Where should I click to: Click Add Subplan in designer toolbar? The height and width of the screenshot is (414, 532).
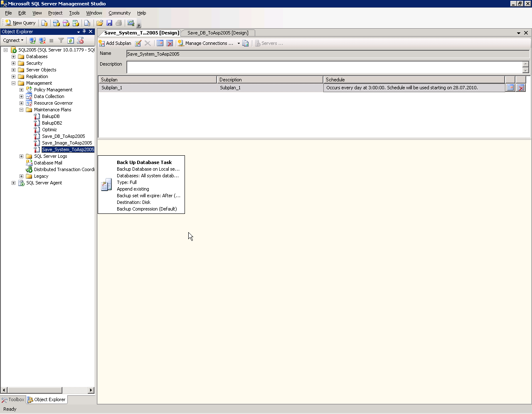pyautogui.click(x=115, y=43)
